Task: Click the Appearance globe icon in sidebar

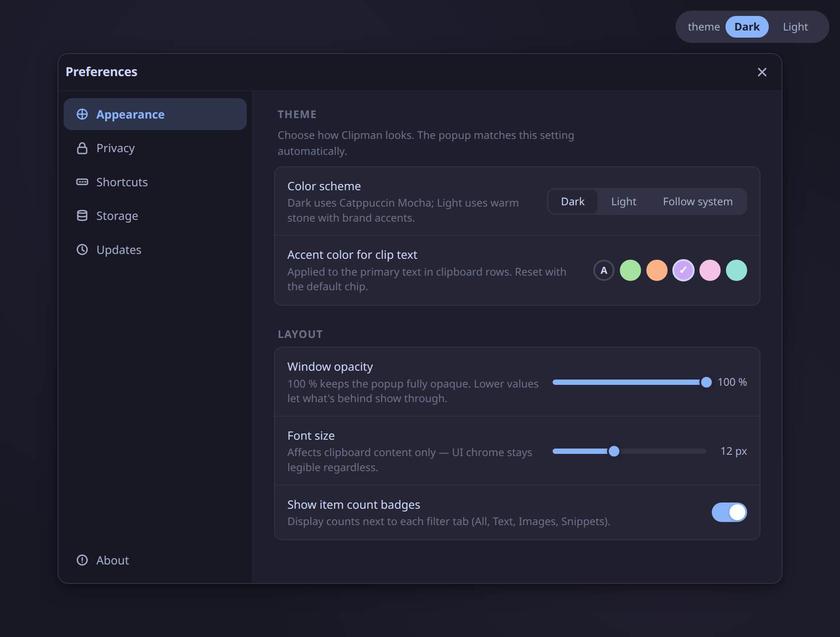Action: [82, 114]
